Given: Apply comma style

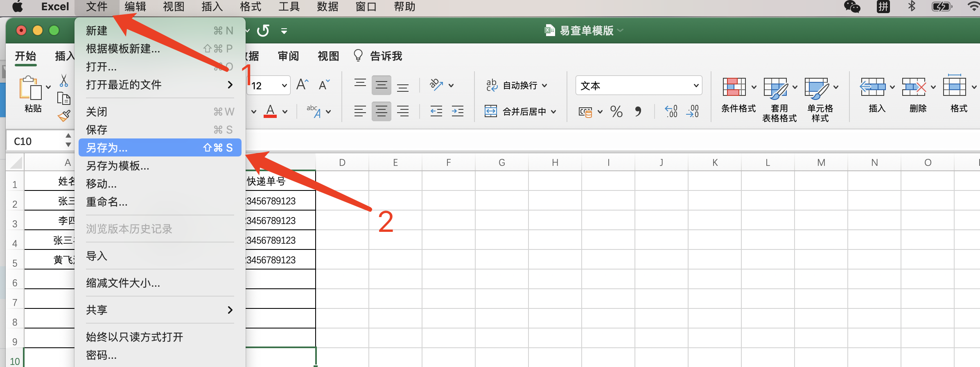Looking at the screenshot, I should pyautogui.click(x=638, y=111).
